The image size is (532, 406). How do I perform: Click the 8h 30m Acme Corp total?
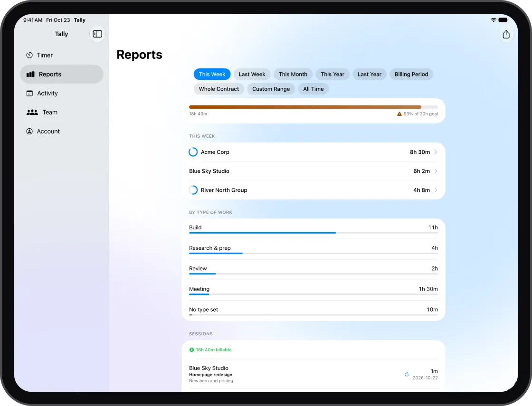[420, 152]
